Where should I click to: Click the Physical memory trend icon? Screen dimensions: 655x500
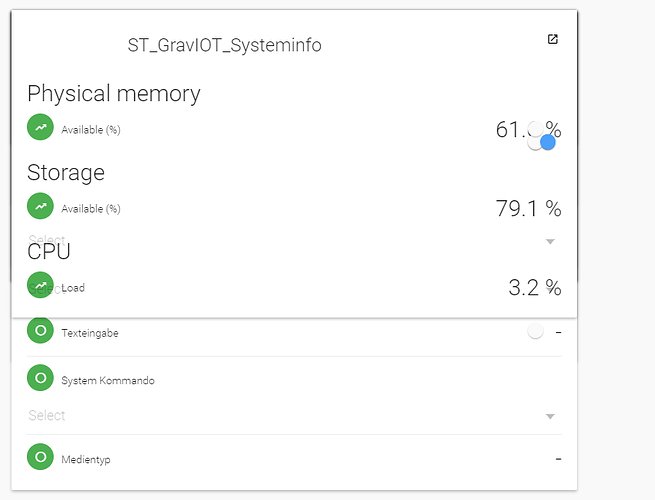point(40,128)
